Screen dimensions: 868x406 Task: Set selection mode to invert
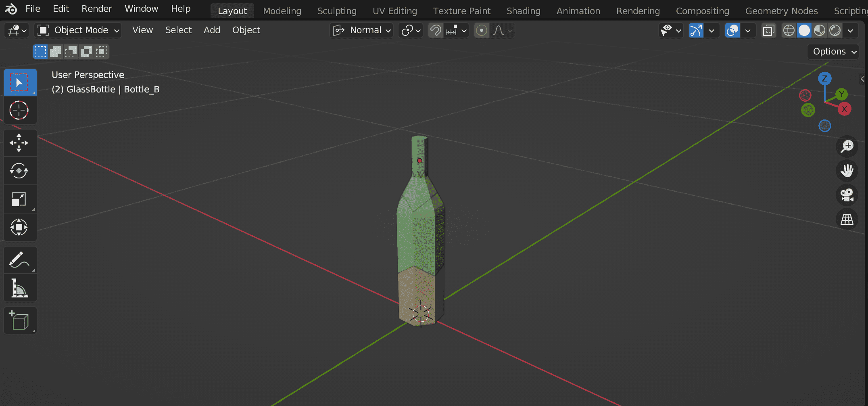(x=86, y=52)
